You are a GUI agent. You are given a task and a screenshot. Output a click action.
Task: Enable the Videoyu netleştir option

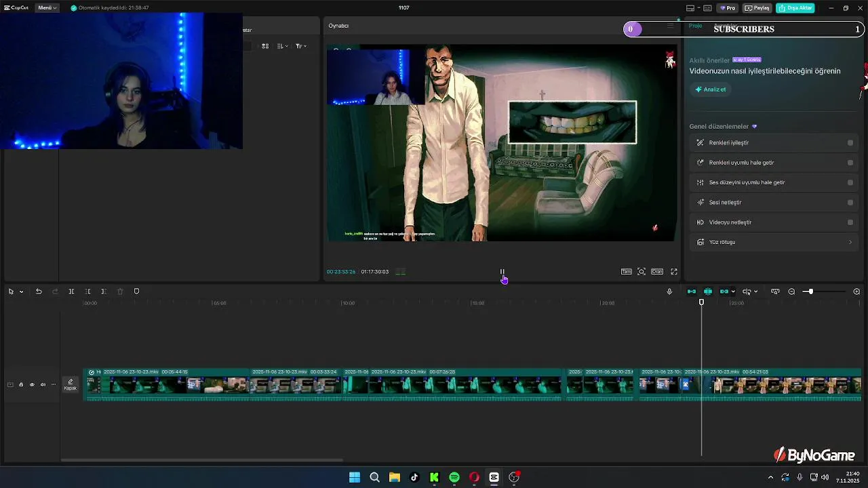pyautogui.click(x=850, y=222)
